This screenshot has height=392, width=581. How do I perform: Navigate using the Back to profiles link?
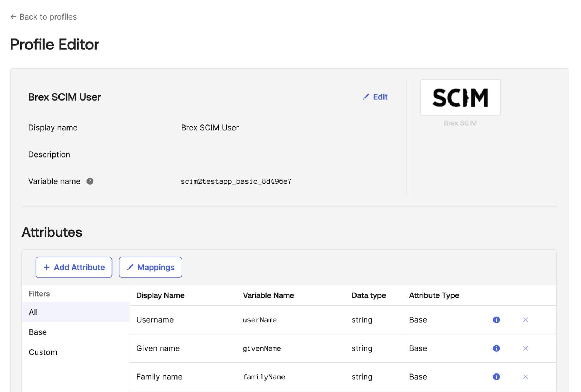click(x=48, y=17)
